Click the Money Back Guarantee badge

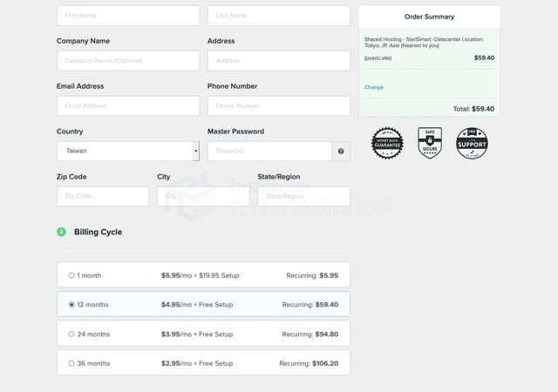tap(387, 143)
